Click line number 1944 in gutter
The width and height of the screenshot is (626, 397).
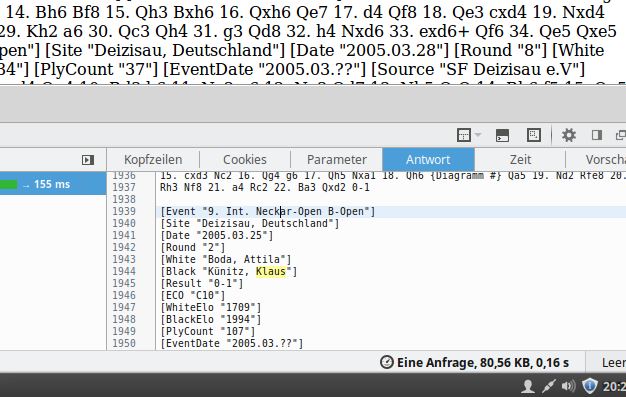[x=124, y=271]
